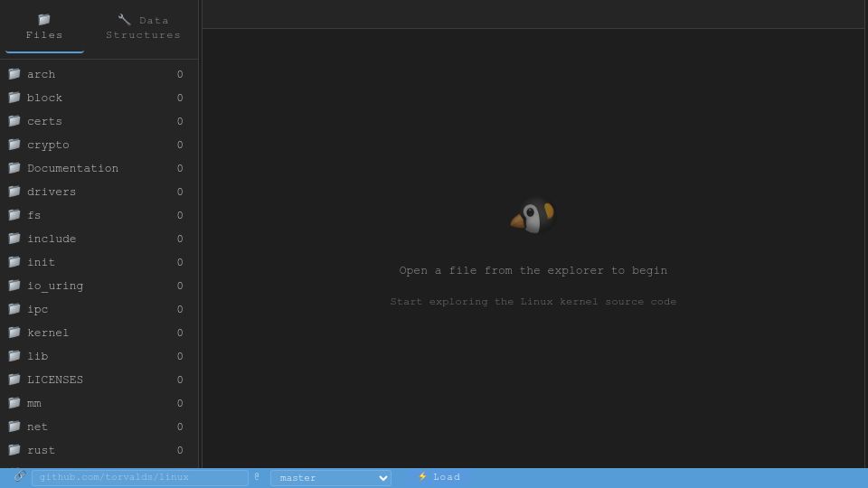868x488 pixels.
Task: Expand the fs directory
Action: pos(99,215)
